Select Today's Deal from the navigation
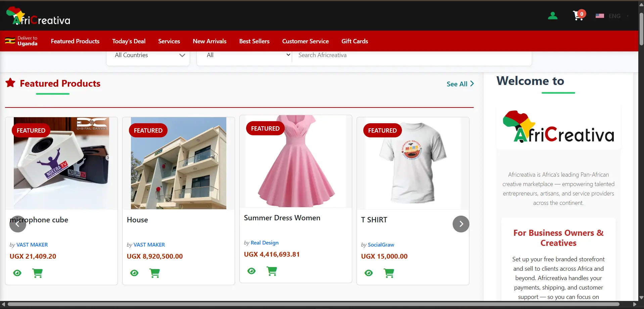Screen dimensions: 644x309 pos(129,41)
